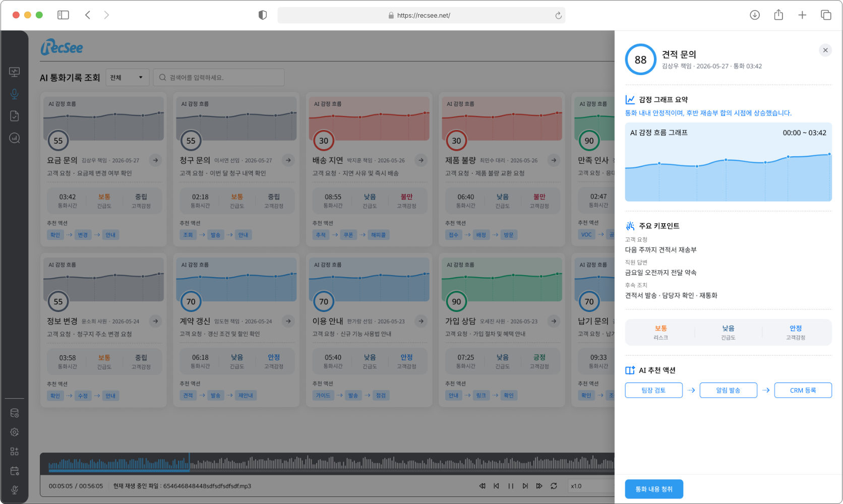Open the calendar schedule sidebar icon
This screenshot has width=843, height=504.
[x=15, y=471]
